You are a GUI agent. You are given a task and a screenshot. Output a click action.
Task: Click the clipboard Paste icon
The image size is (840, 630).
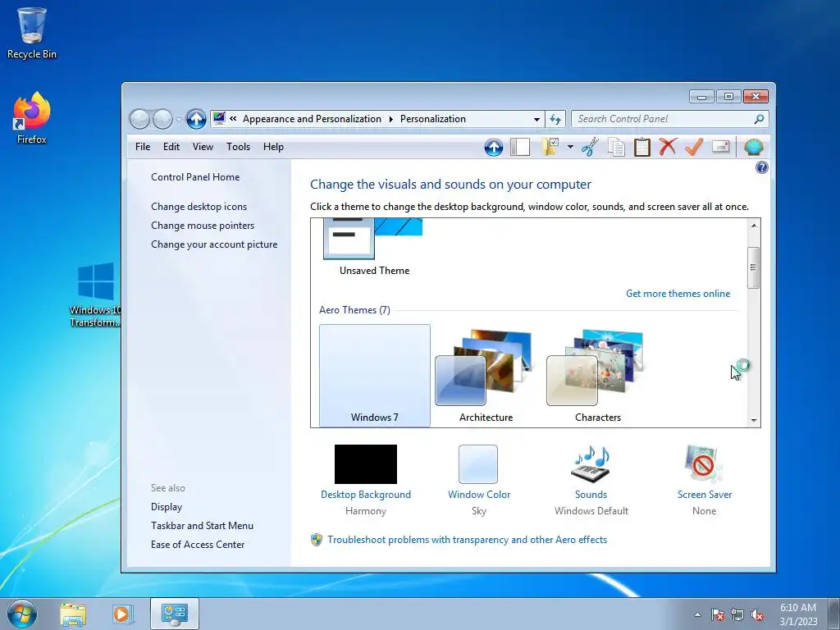click(641, 147)
